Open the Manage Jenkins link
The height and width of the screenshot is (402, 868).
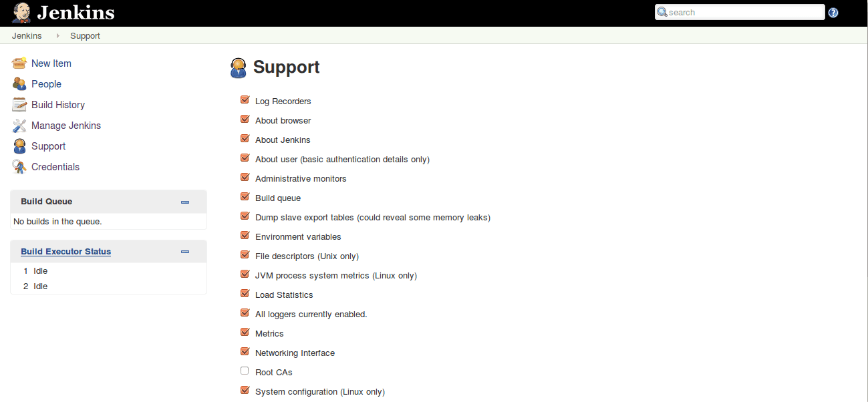pyautogui.click(x=66, y=126)
